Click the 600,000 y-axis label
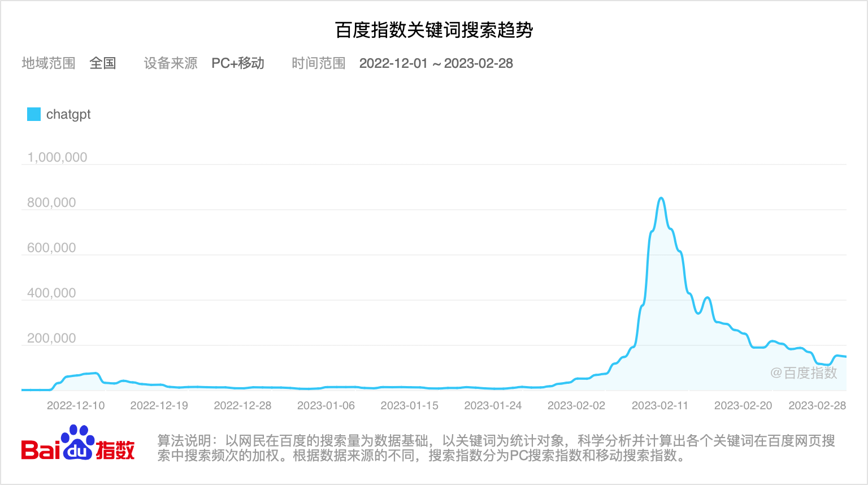 [x=51, y=248]
